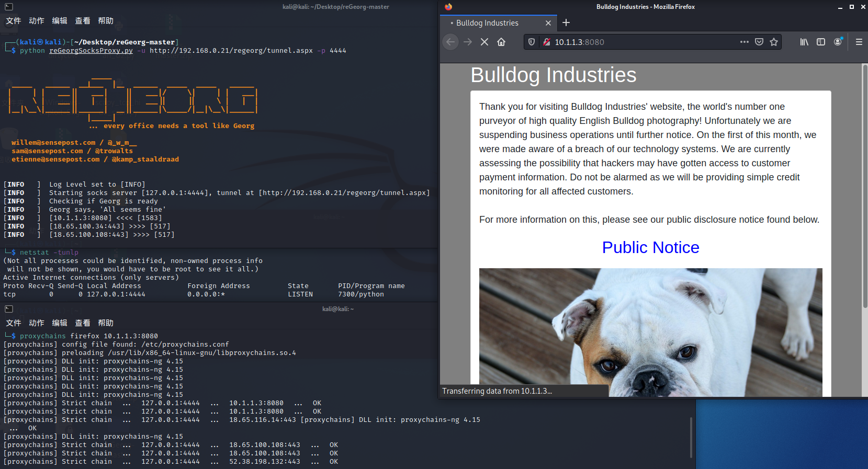Click the Bulldog Industries page heading
The image size is (868, 469).
pyautogui.click(x=554, y=75)
